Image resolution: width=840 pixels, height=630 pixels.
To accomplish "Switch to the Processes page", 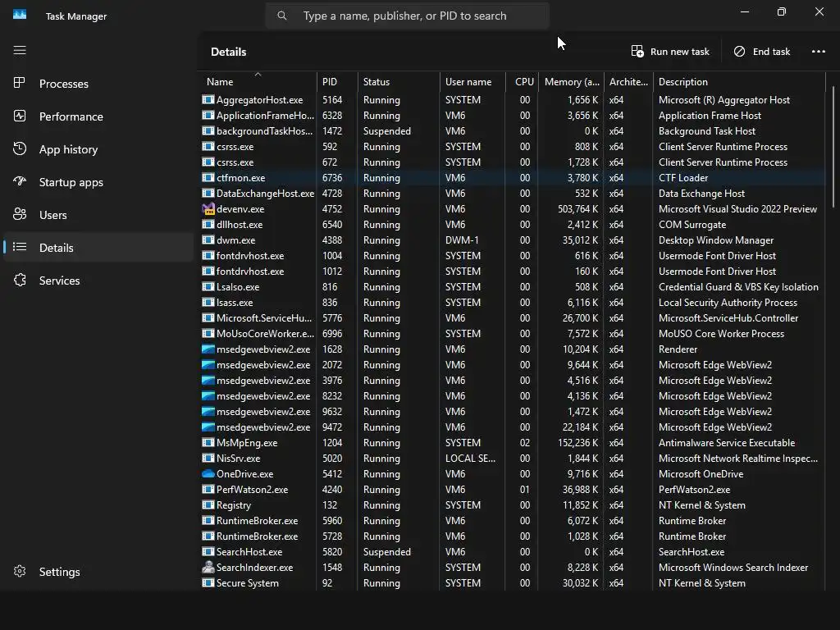I will point(98,84).
